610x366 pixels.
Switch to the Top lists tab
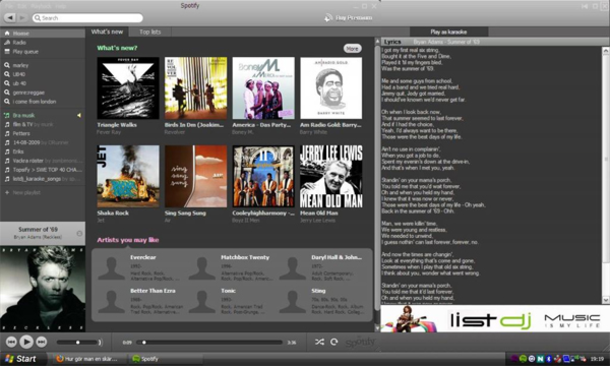[150, 32]
